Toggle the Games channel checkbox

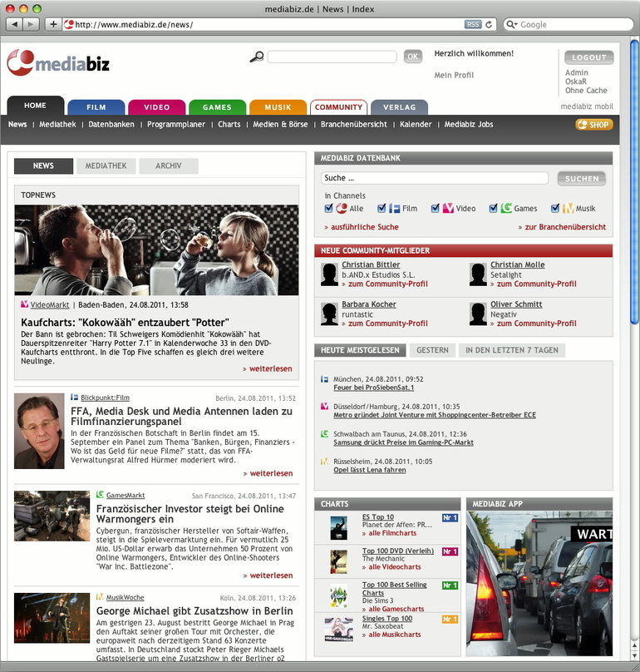[x=494, y=208]
